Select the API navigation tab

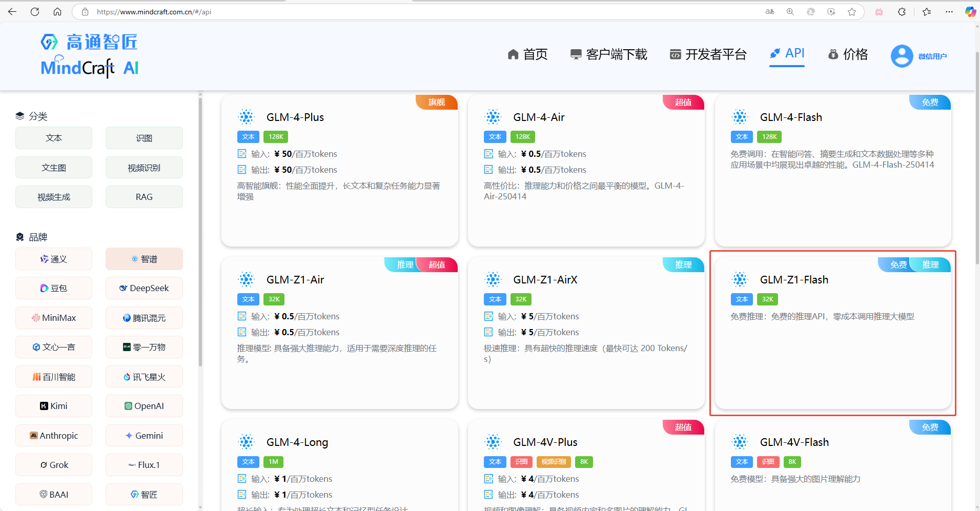tap(787, 53)
